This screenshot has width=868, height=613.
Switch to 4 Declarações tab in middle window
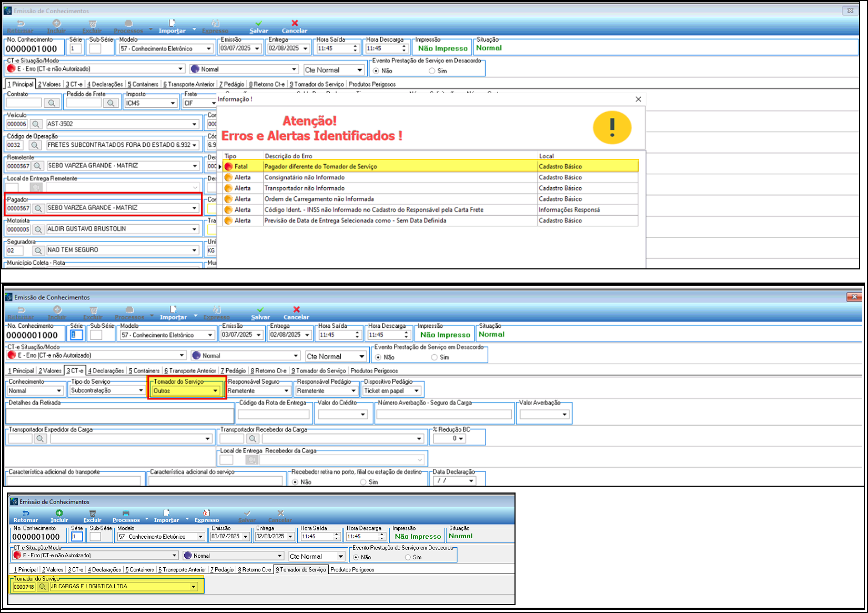(x=106, y=371)
